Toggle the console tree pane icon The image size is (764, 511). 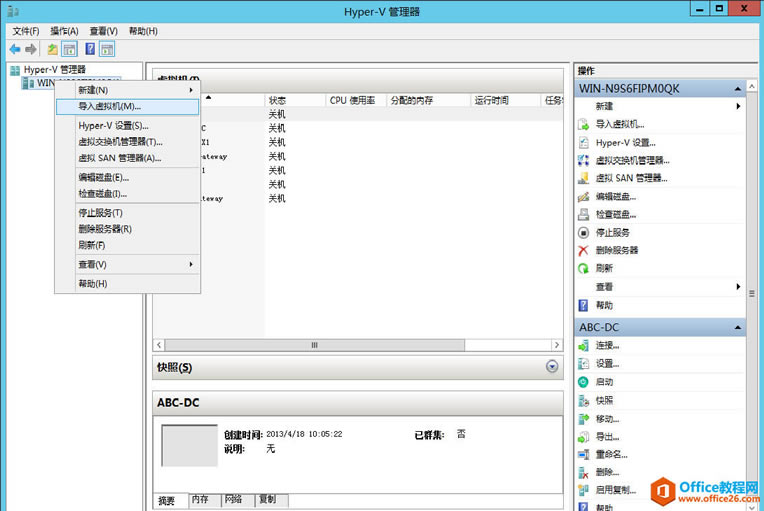point(69,49)
